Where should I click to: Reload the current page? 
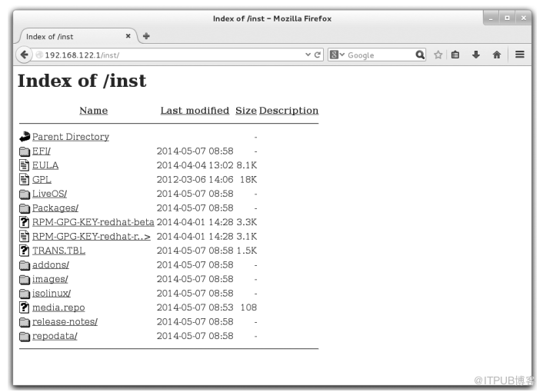318,55
